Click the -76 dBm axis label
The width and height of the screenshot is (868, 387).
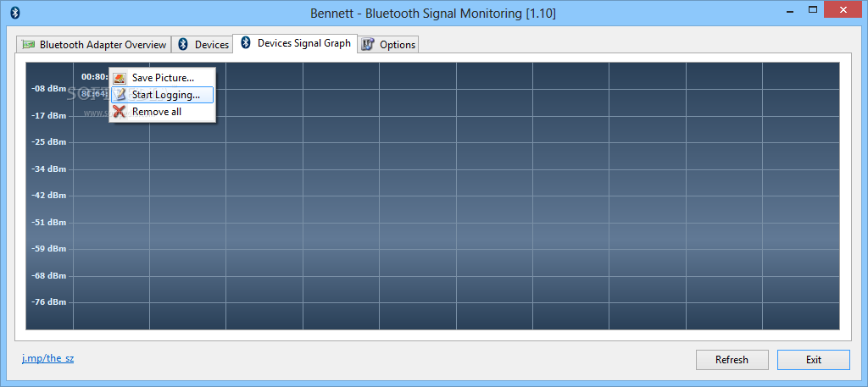coord(48,301)
